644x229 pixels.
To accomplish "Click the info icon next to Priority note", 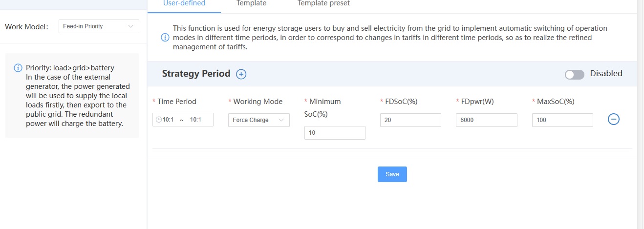I will 18,68.
